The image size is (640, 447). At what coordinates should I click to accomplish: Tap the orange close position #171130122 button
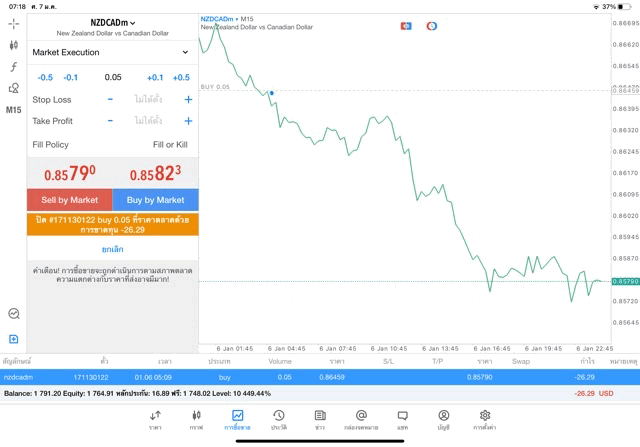112,224
